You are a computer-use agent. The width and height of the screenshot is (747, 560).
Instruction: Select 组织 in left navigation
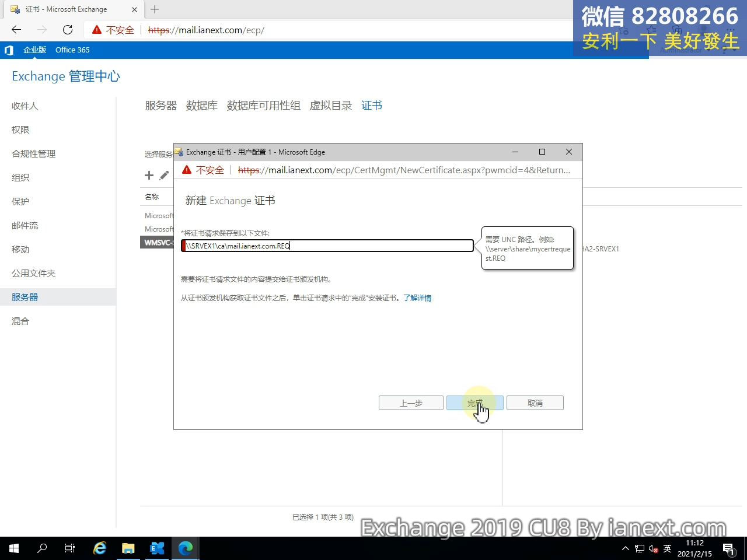pos(20,177)
